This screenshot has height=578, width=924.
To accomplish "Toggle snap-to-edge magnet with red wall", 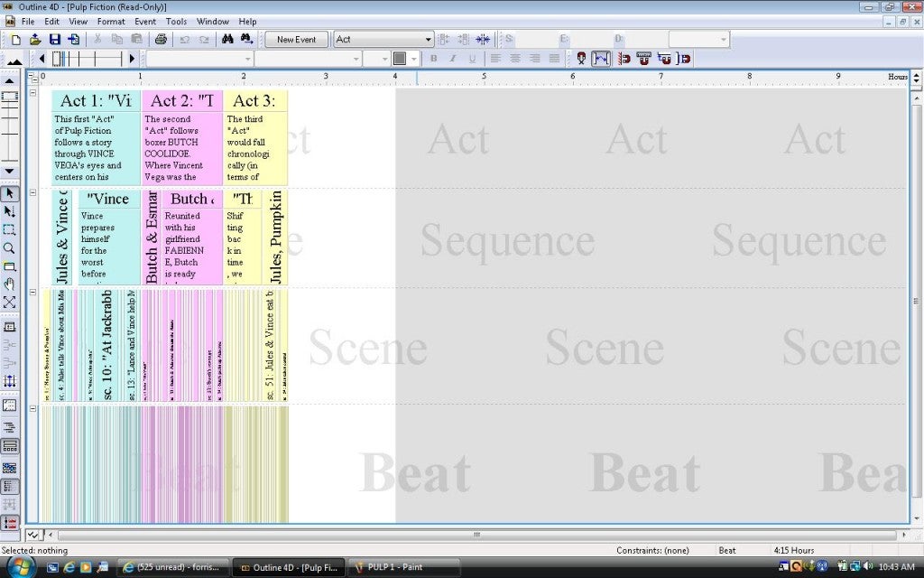I will [x=624, y=59].
